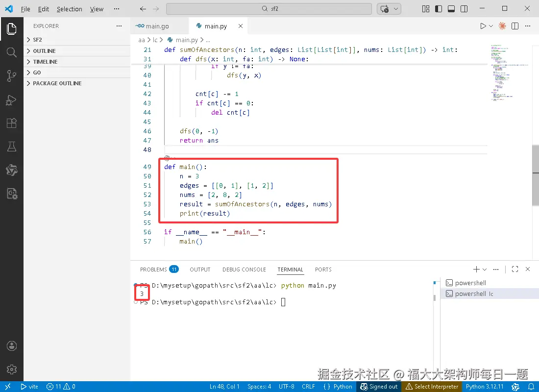
Task: Change end of line sequence CRLF
Action: (308, 387)
